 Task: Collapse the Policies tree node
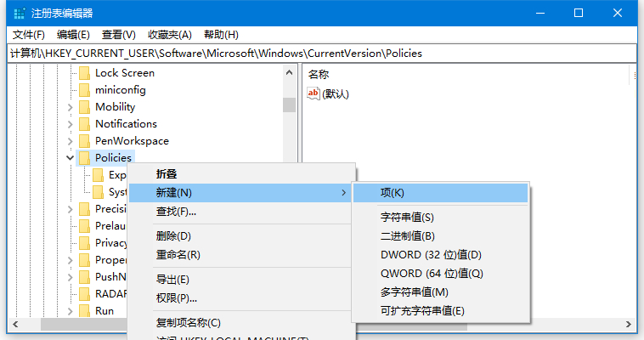tap(71, 158)
